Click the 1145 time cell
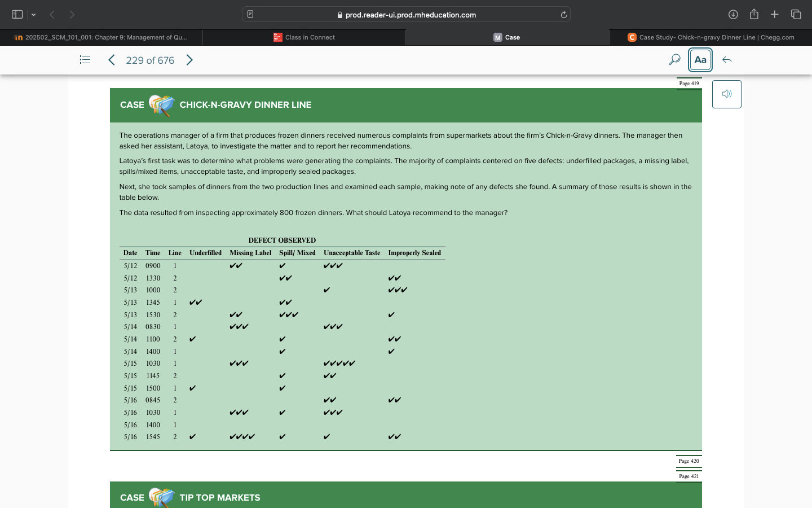Screen dimensions: 812x508 [x=153, y=376]
